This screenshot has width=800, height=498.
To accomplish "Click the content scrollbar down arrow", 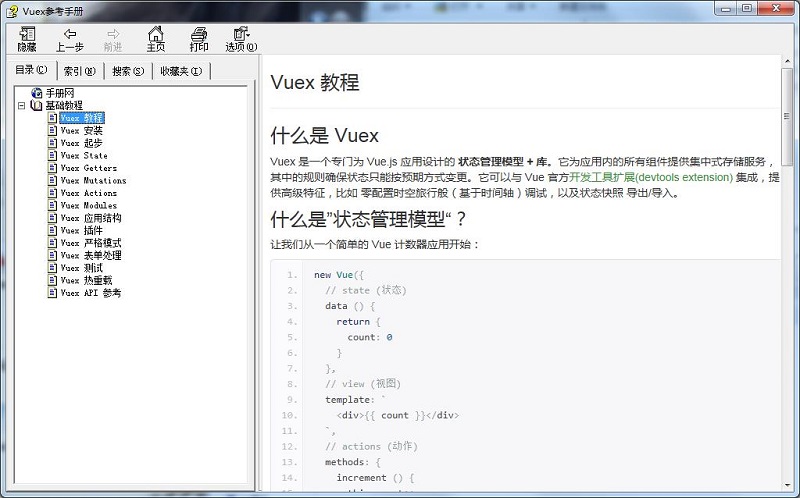I will pyautogui.click(x=787, y=486).
